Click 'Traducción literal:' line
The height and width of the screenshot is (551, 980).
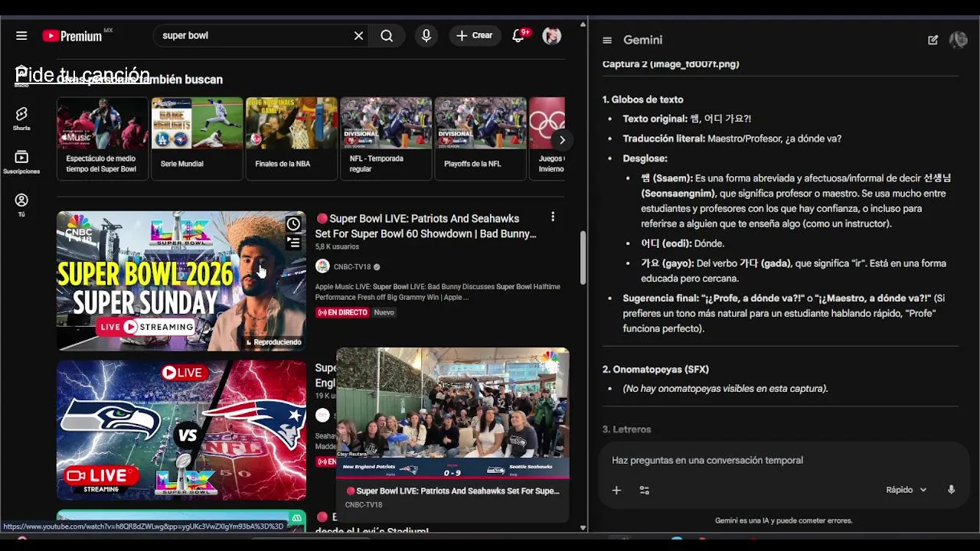[732, 139]
